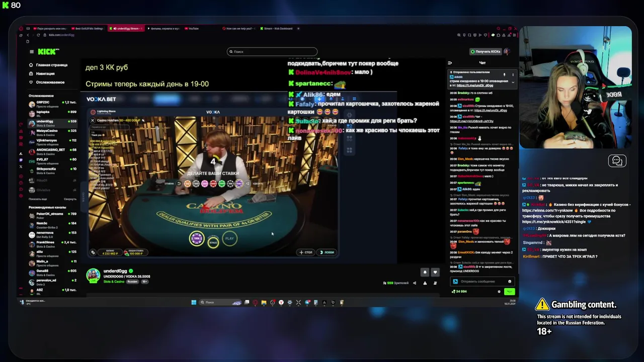Open recommended channel perevalov_xd

(52, 282)
